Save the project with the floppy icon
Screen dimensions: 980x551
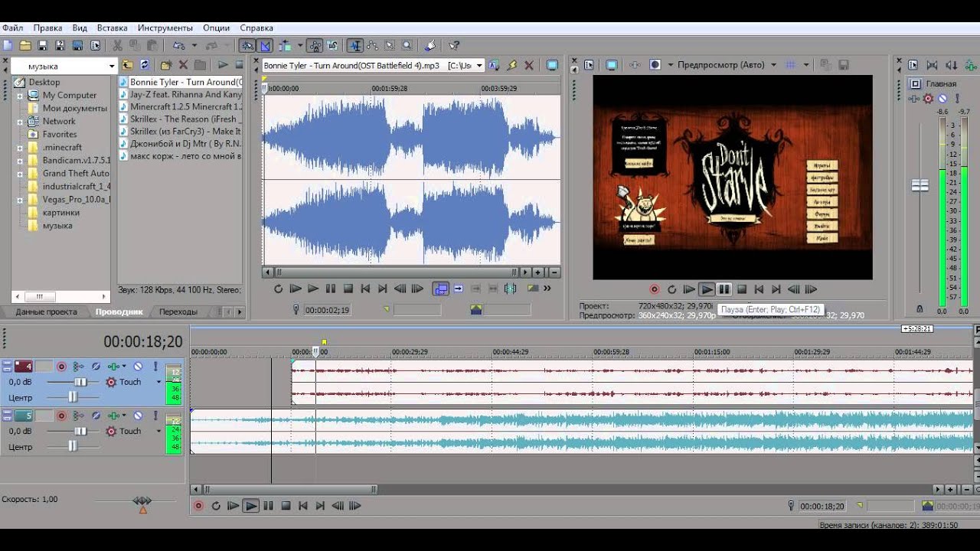tap(43, 45)
